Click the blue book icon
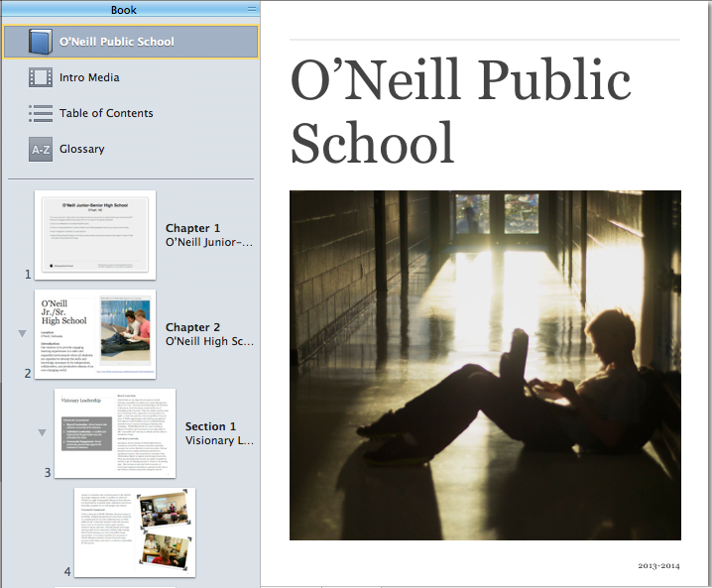The image size is (712, 588). click(41, 42)
